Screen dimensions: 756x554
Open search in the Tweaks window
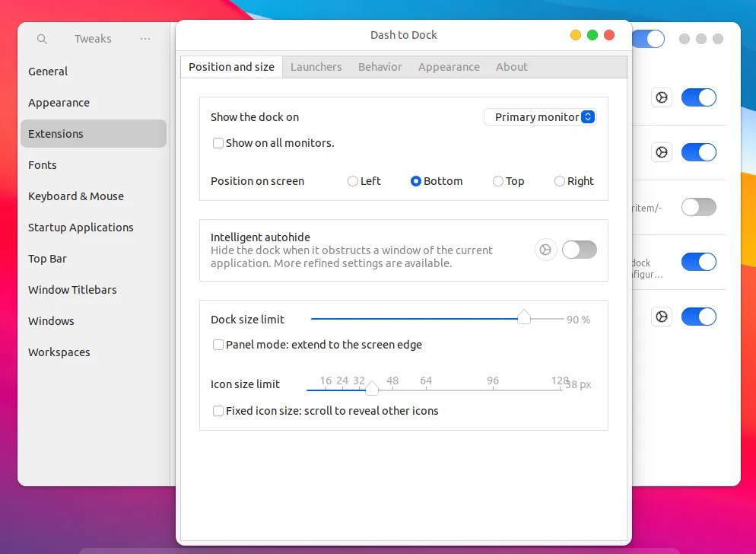tap(42, 39)
